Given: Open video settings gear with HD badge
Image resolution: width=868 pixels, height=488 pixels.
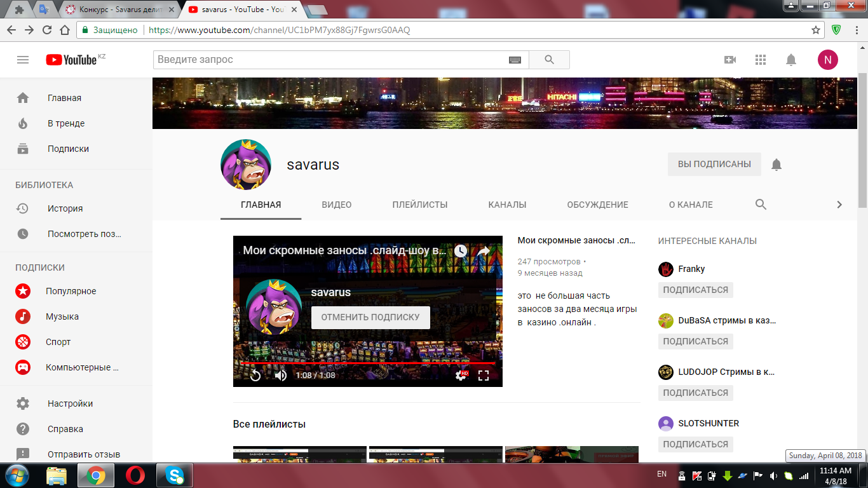Looking at the screenshot, I should [461, 376].
